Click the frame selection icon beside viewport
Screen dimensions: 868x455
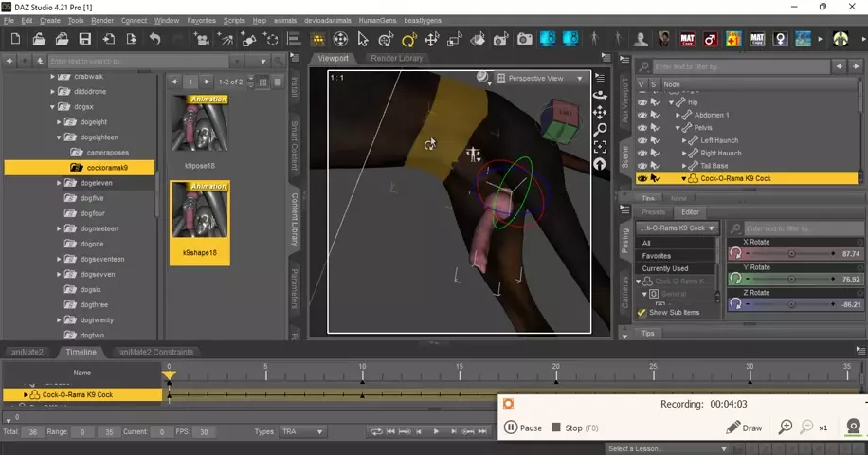click(x=600, y=147)
